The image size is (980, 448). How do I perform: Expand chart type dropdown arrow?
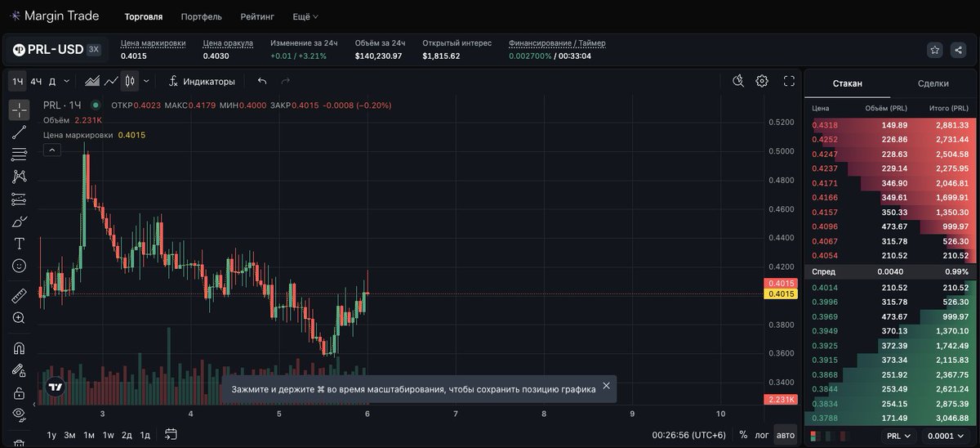(x=147, y=81)
